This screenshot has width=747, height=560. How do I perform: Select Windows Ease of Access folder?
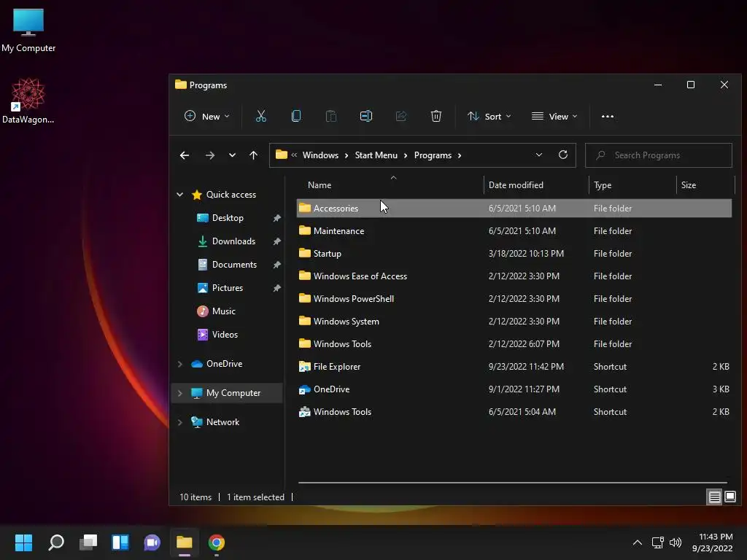click(x=514, y=276)
